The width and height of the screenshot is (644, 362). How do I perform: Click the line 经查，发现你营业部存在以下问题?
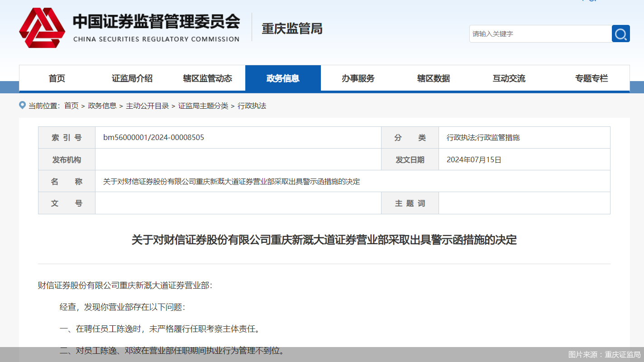tap(122, 307)
